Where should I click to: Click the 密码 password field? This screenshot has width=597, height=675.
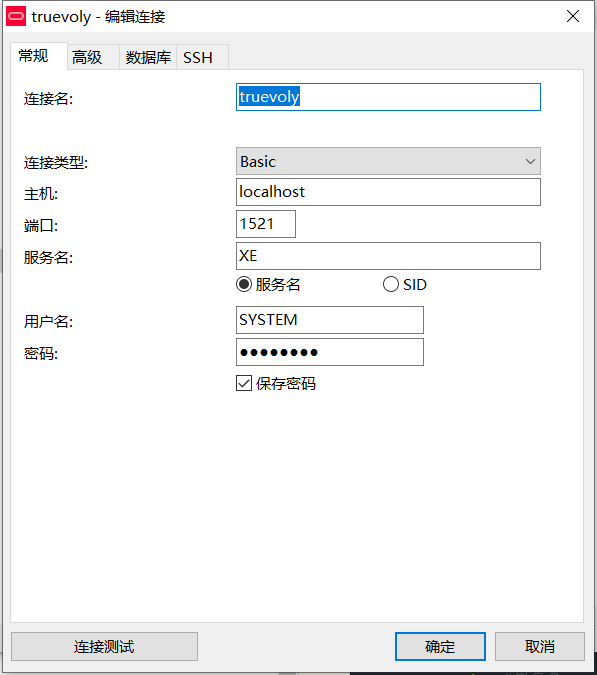tap(330, 352)
